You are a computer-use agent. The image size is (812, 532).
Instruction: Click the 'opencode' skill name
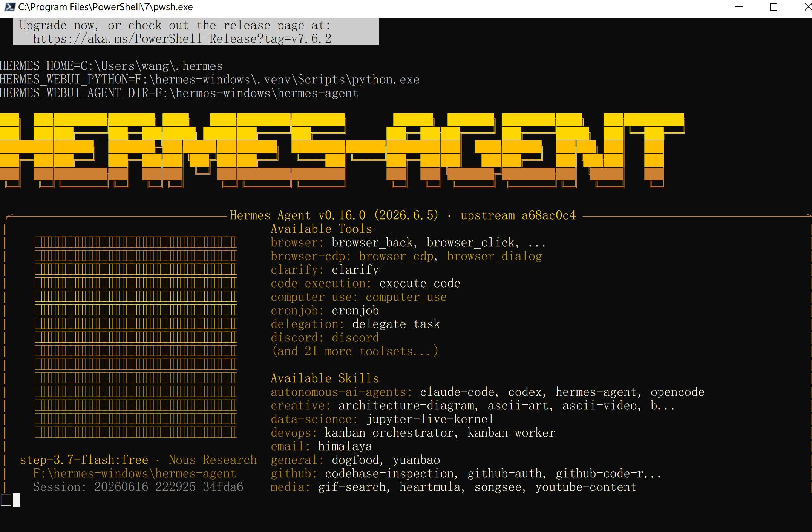(677, 392)
